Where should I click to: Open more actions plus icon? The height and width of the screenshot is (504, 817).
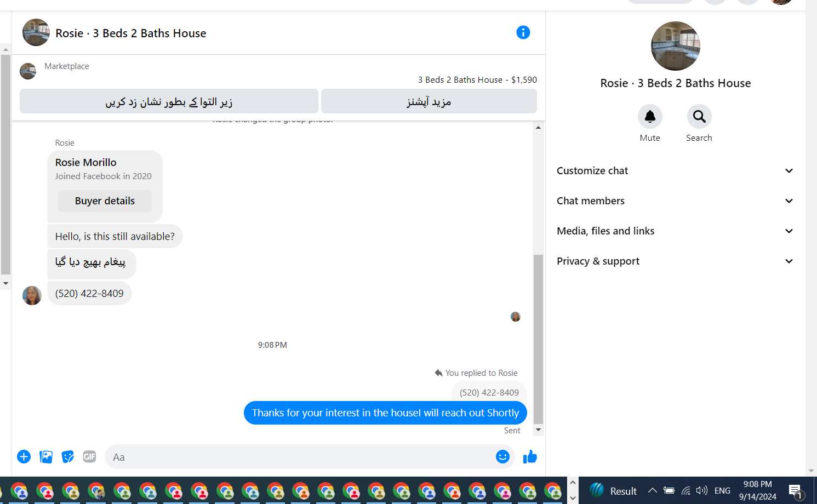(x=24, y=456)
